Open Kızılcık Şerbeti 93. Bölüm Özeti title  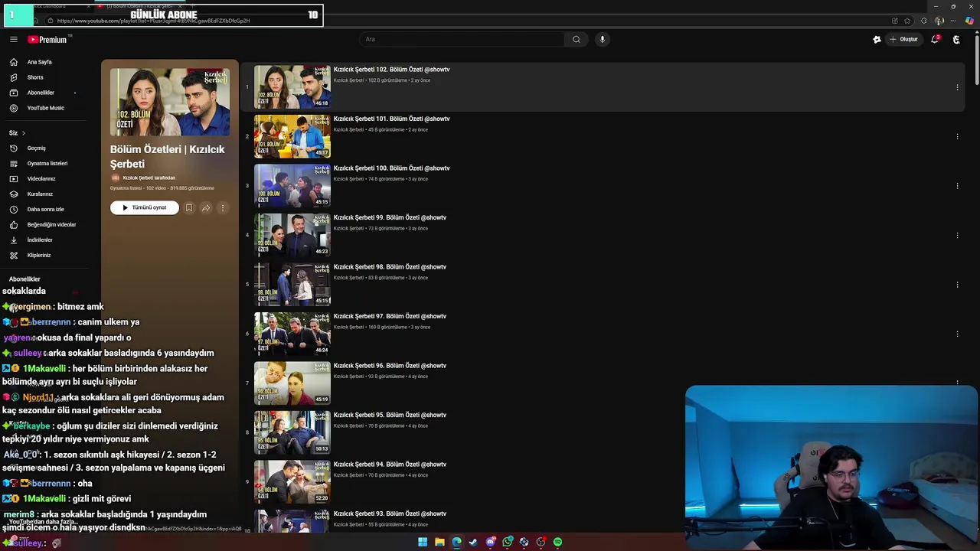(x=390, y=514)
